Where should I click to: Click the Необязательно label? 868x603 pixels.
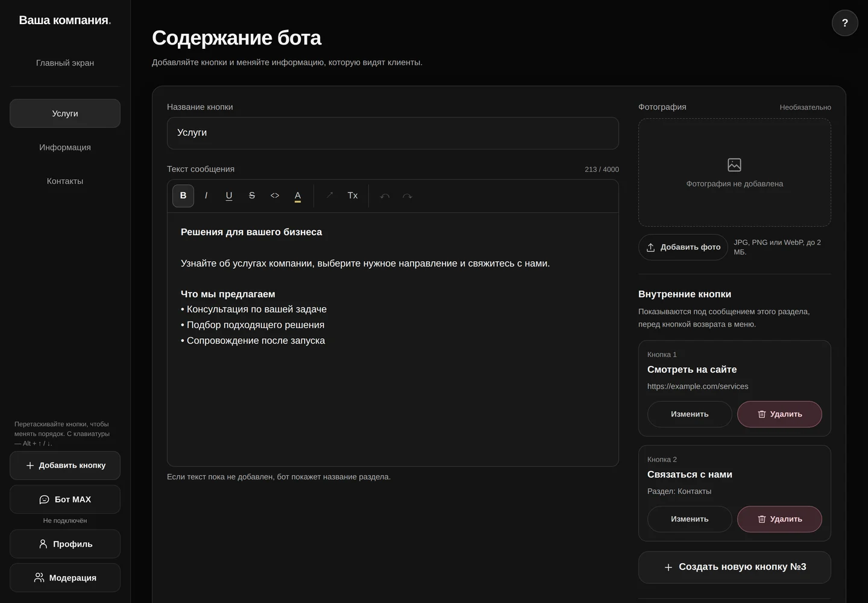(x=805, y=107)
